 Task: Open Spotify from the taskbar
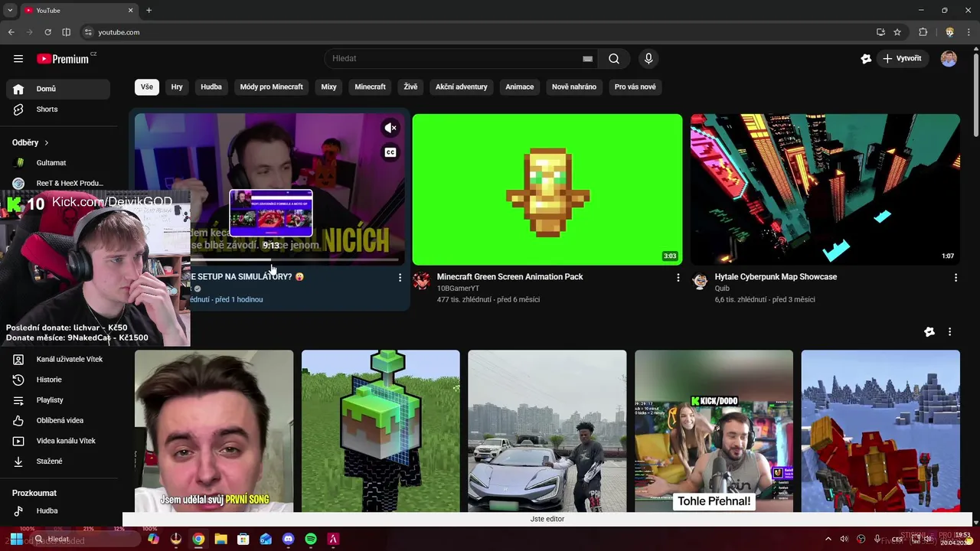point(310,540)
